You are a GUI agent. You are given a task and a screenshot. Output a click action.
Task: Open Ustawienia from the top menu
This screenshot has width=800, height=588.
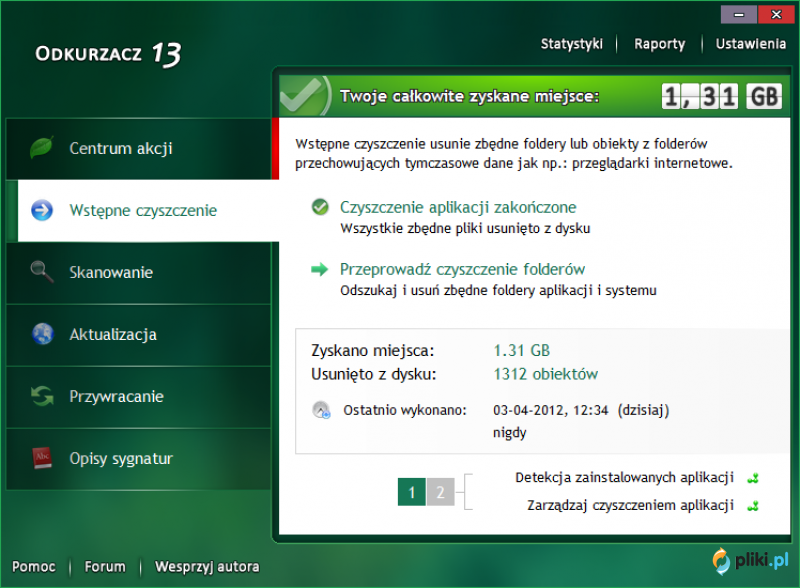(751, 44)
